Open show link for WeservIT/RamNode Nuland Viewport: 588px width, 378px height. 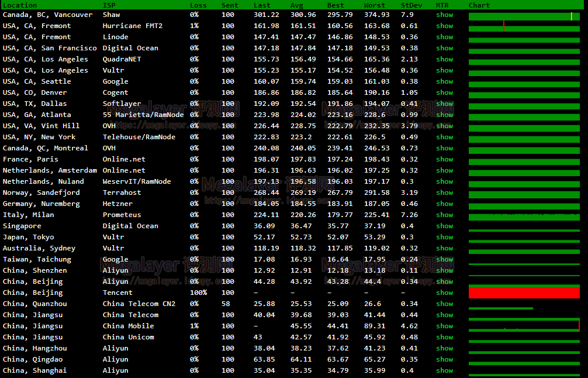tap(444, 181)
